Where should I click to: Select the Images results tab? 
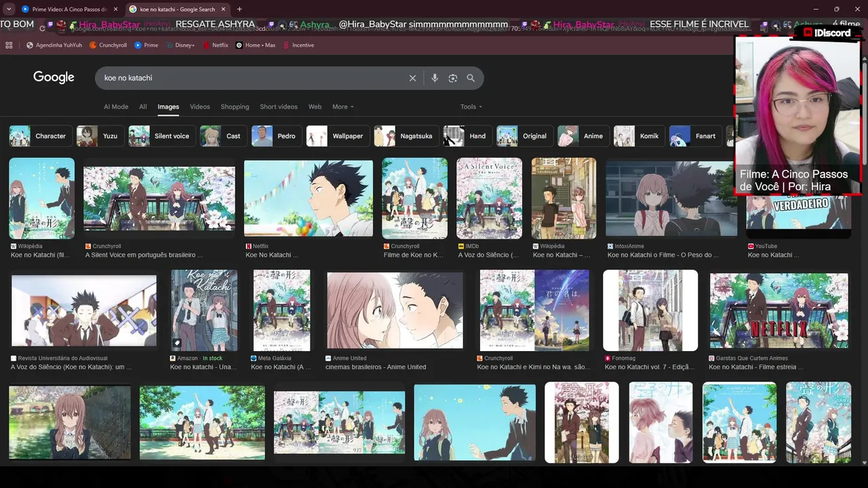(x=168, y=107)
